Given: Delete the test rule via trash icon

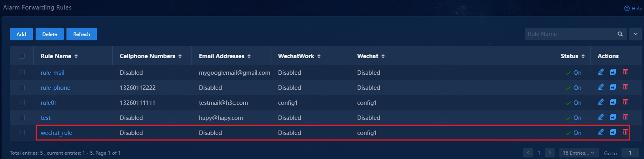Looking at the screenshot, I should pos(625,117).
